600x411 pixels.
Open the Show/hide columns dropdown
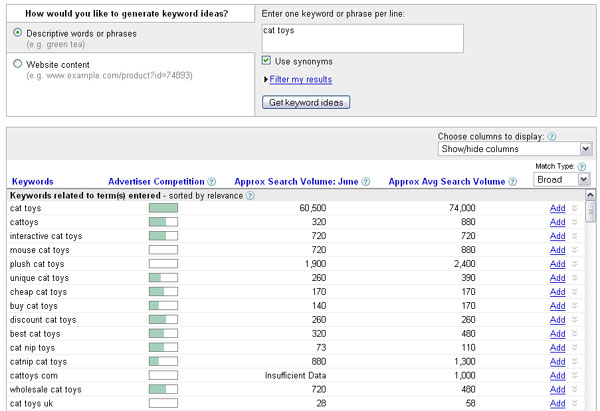click(516, 149)
